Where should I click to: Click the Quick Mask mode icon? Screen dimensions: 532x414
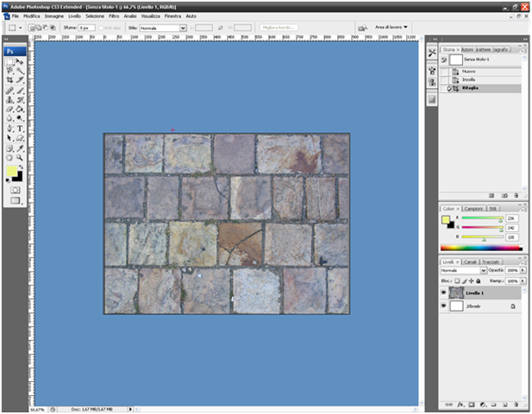pyautogui.click(x=15, y=189)
